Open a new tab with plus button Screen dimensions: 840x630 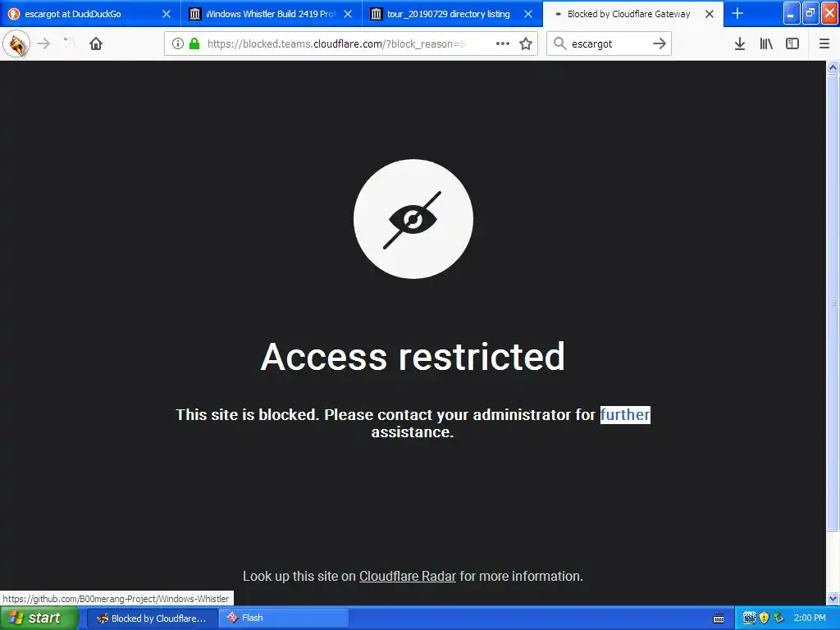[x=737, y=13]
